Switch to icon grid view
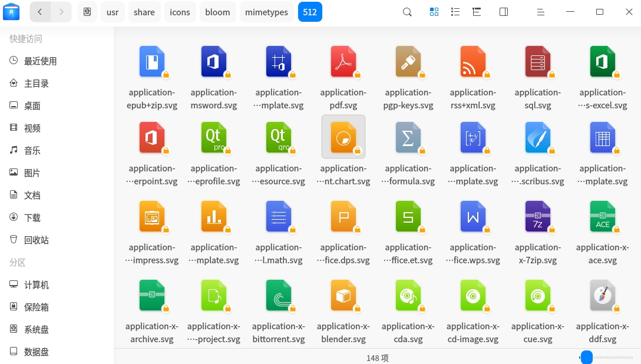Image resolution: width=641 pixels, height=364 pixels. tap(434, 12)
